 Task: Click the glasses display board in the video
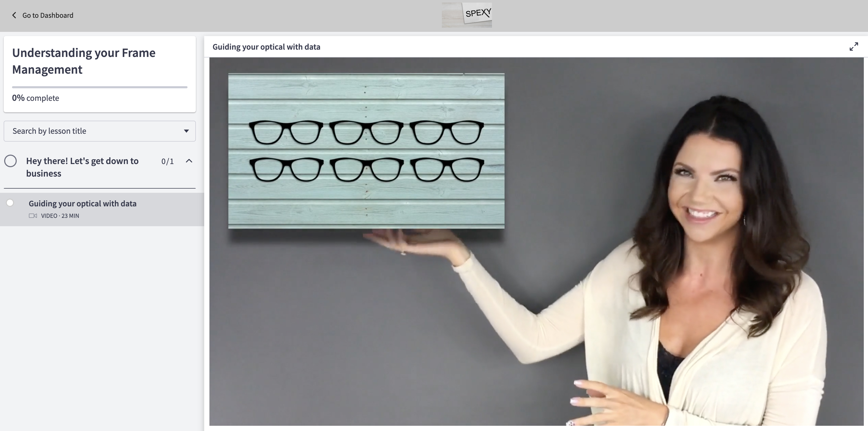366,151
